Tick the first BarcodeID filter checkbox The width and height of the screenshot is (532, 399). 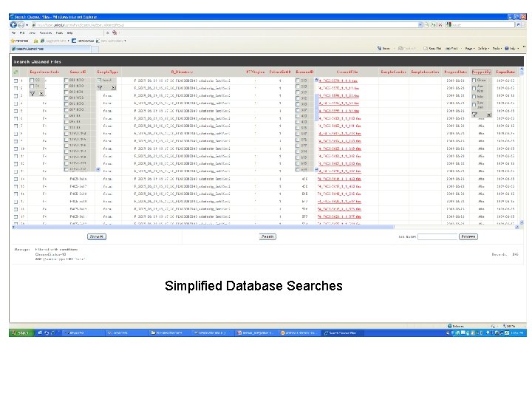[298, 81]
